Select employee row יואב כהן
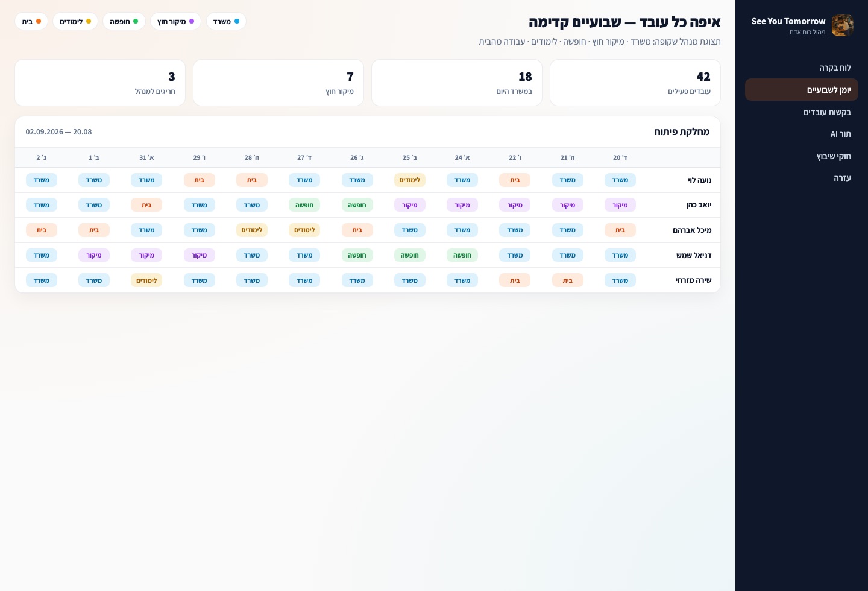This screenshot has height=591, width=868. pyautogui.click(x=368, y=205)
